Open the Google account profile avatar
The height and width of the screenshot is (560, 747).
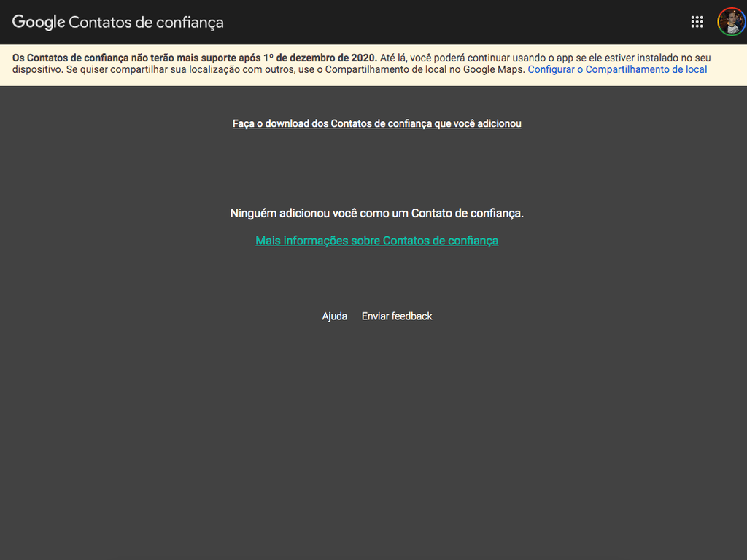pyautogui.click(x=732, y=22)
